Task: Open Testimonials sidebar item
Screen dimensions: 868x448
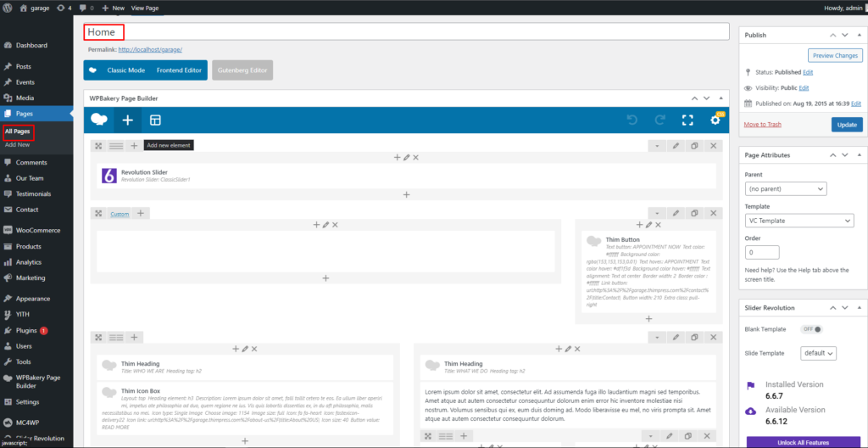Action: click(x=33, y=194)
